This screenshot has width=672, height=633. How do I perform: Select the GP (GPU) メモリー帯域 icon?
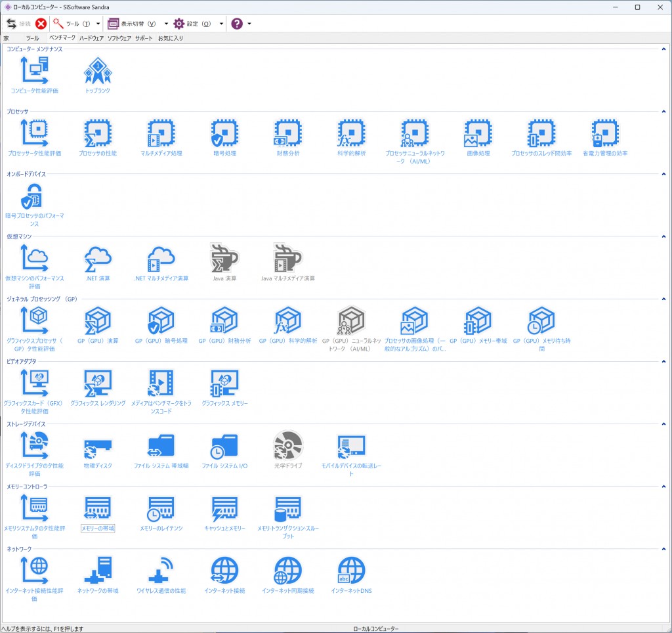point(478,321)
